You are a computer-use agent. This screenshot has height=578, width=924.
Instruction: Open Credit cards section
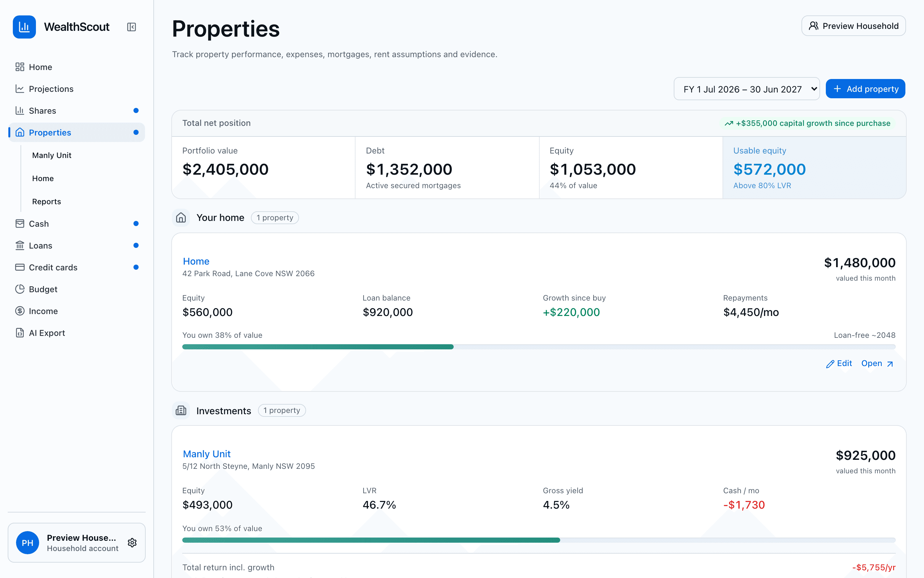tap(76, 267)
